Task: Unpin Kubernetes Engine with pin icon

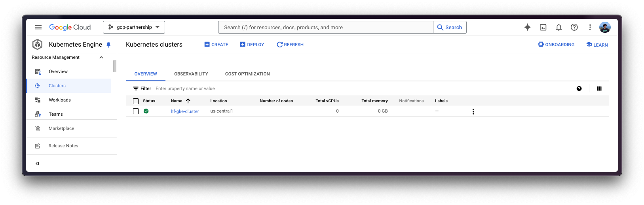Action: [108, 45]
